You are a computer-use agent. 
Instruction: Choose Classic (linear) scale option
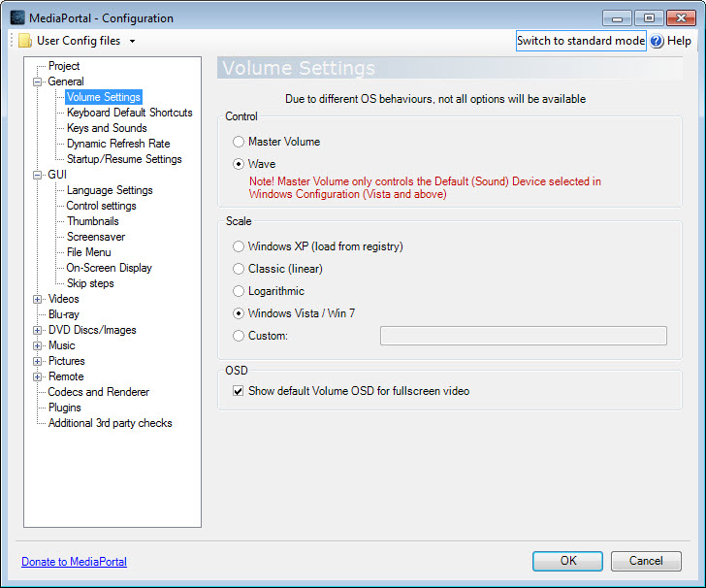(x=239, y=269)
